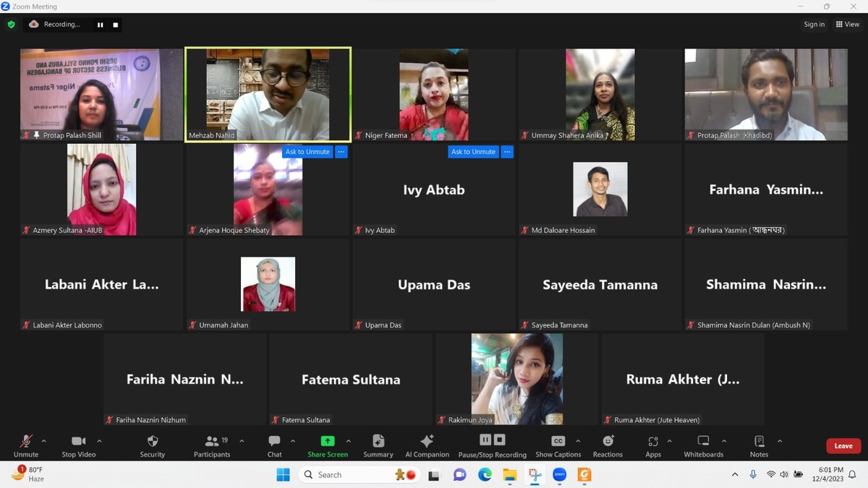Expand video options arrow beside Stop Video
This screenshot has height=488, width=868.
tap(99, 441)
